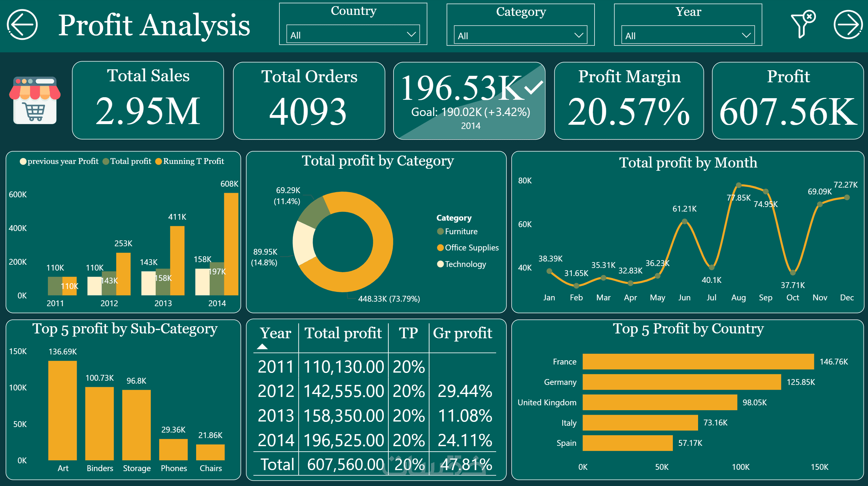This screenshot has height=486, width=868.
Task: Sort table by Total profit header
Action: coord(343,333)
